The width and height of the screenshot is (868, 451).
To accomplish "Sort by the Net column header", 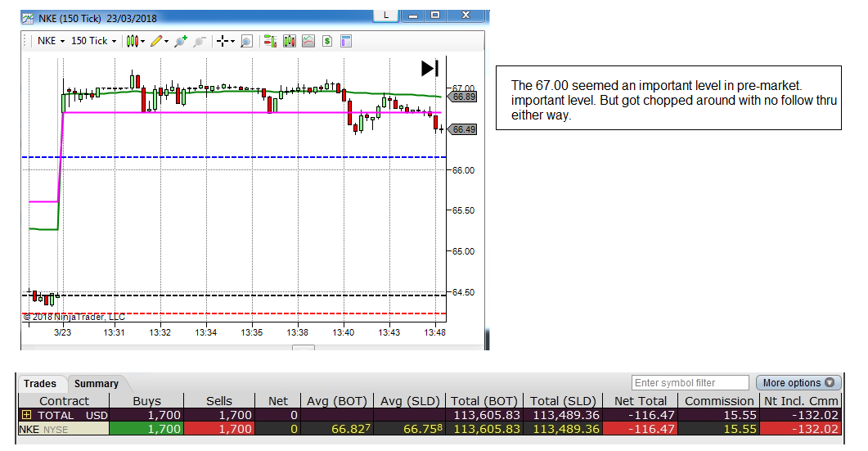I will (x=278, y=400).
